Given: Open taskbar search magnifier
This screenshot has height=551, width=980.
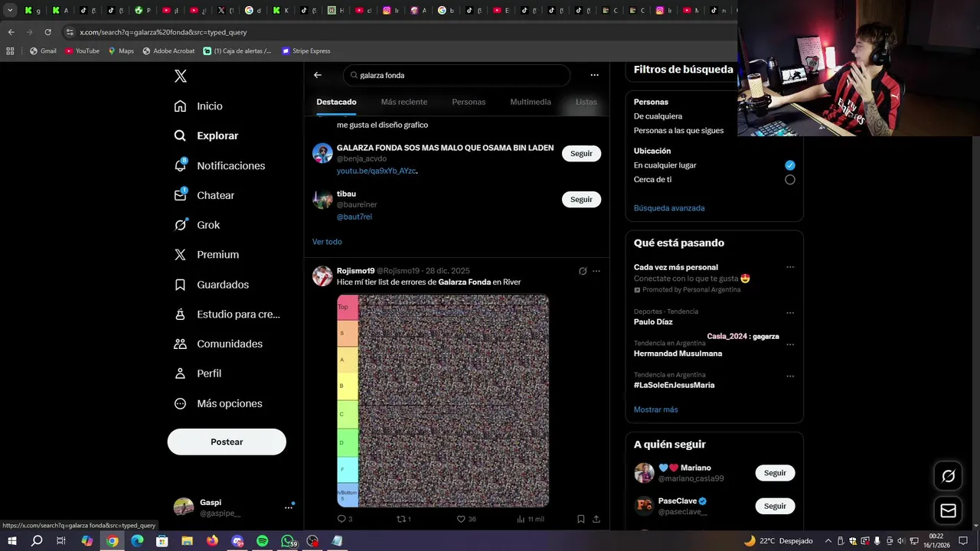Looking at the screenshot, I should tap(37, 540).
